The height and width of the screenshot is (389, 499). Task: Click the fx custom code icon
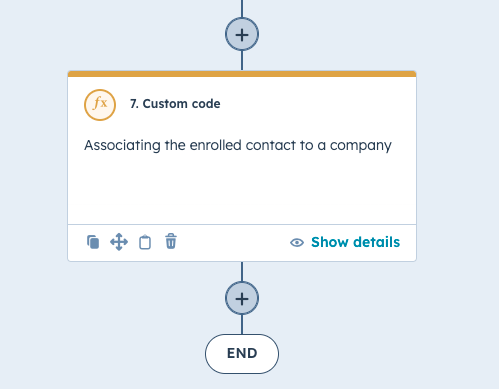click(x=100, y=105)
